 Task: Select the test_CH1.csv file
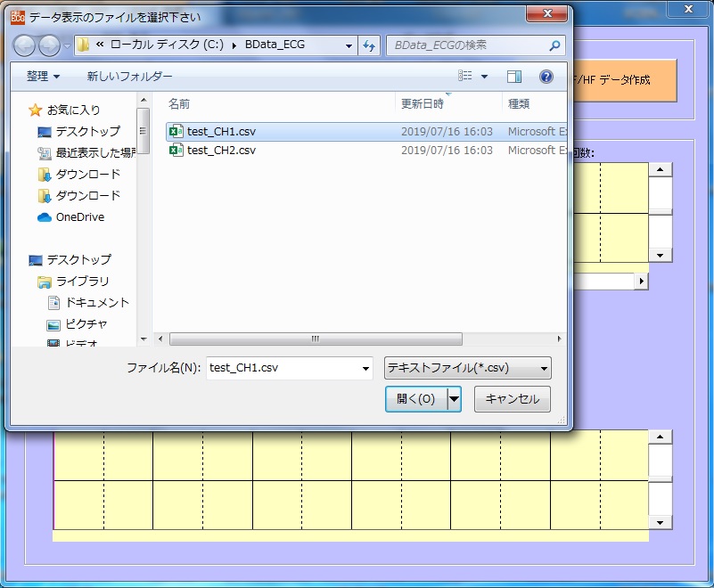[221, 131]
